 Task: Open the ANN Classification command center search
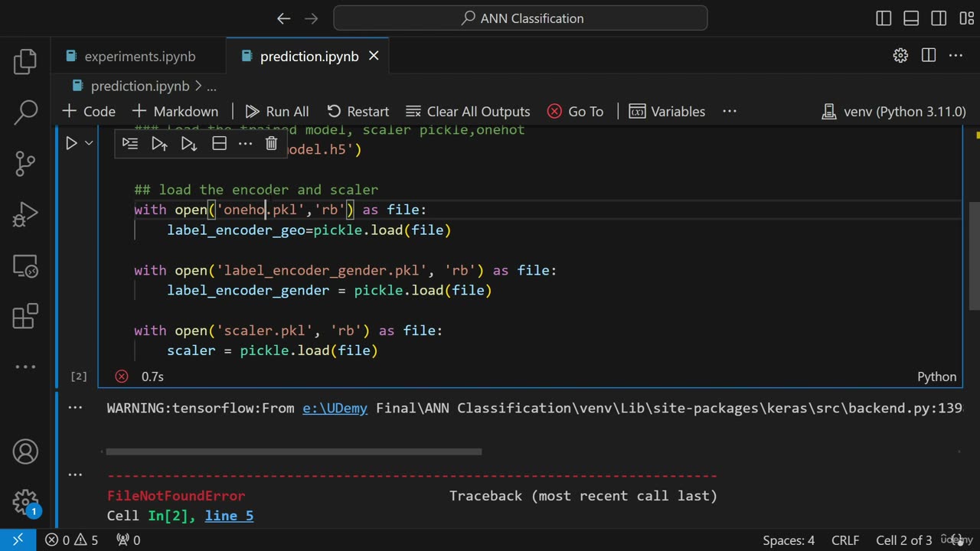[521, 18]
